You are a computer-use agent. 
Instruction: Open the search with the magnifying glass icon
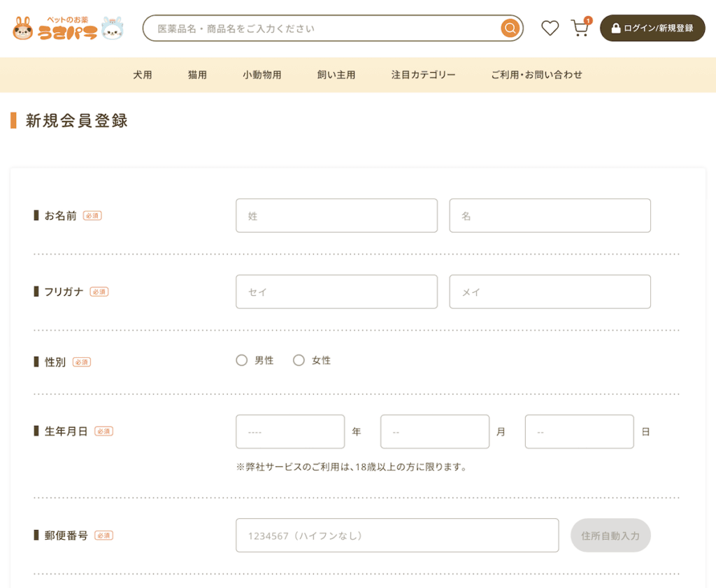[510, 28]
